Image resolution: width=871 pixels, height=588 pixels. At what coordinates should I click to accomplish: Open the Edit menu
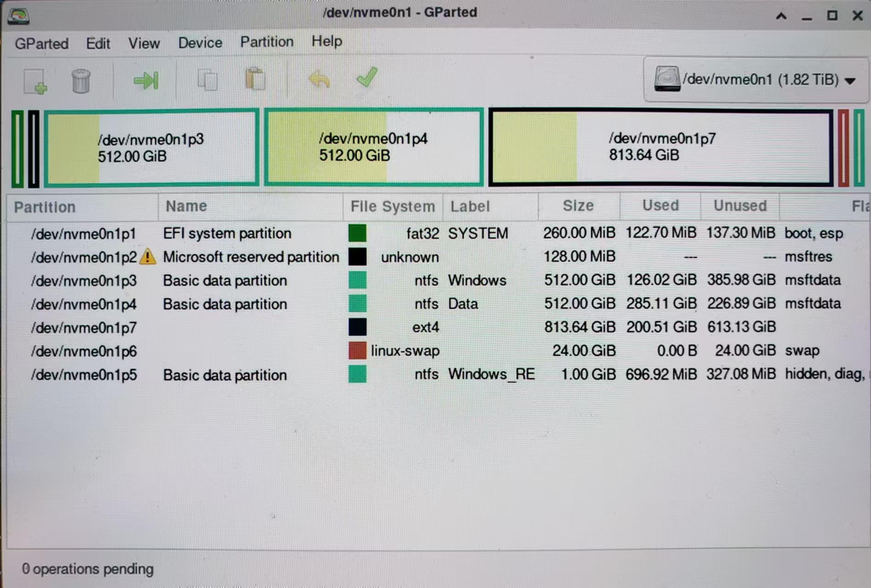[98, 44]
